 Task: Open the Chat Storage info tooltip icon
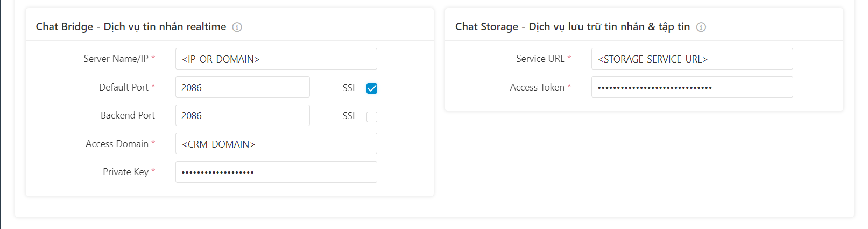[701, 27]
